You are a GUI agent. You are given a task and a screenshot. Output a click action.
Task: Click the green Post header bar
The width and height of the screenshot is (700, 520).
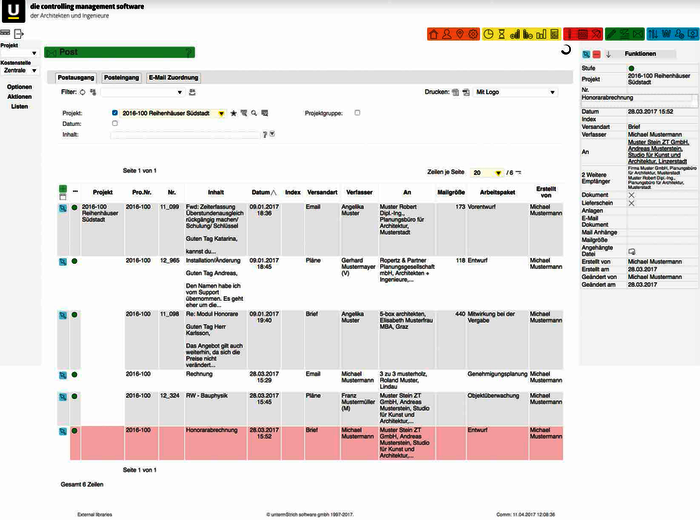coord(120,53)
